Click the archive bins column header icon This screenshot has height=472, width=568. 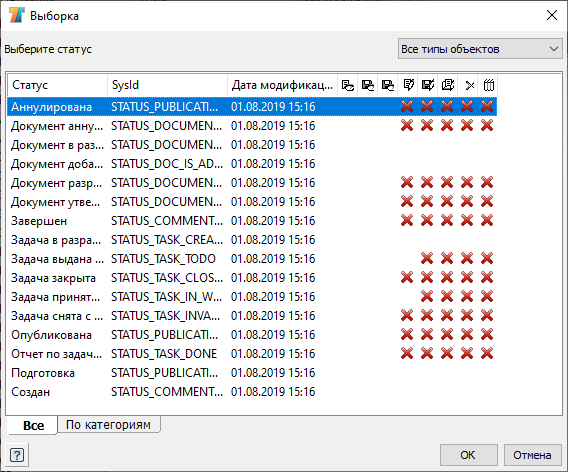(489, 85)
